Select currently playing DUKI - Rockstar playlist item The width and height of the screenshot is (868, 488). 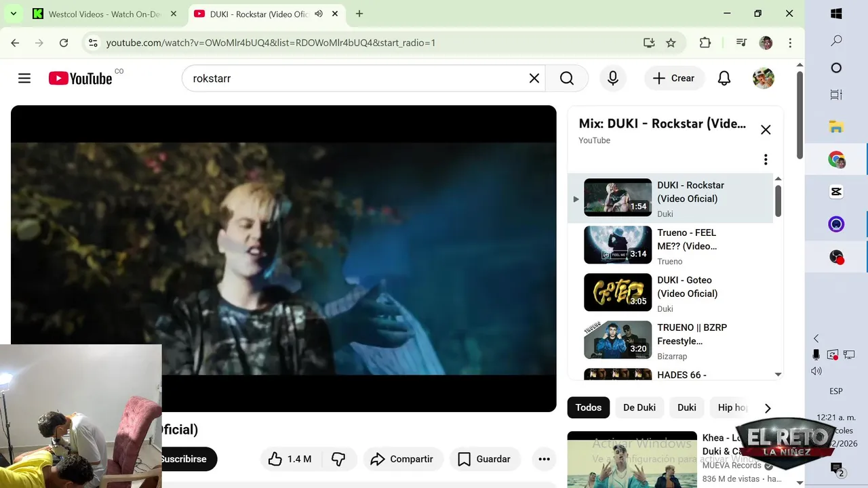pyautogui.click(x=670, y=199)
